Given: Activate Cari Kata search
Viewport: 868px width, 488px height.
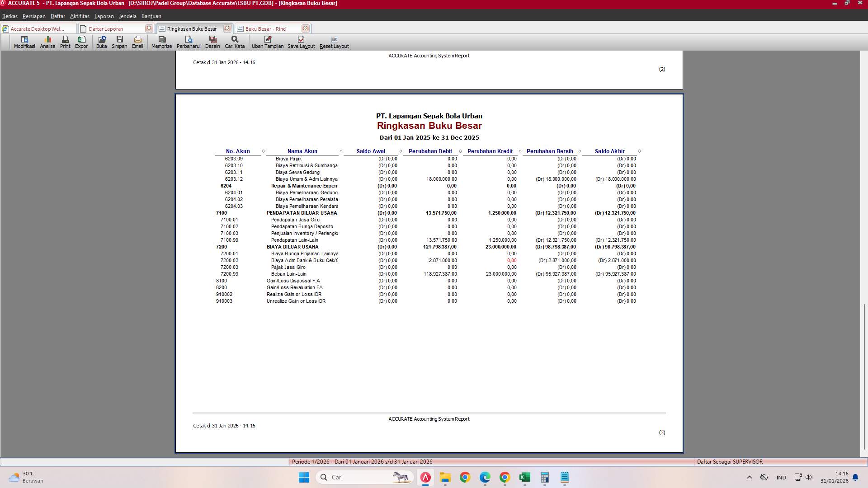Looking at the screenshot, I should click(x=234, y=42).
